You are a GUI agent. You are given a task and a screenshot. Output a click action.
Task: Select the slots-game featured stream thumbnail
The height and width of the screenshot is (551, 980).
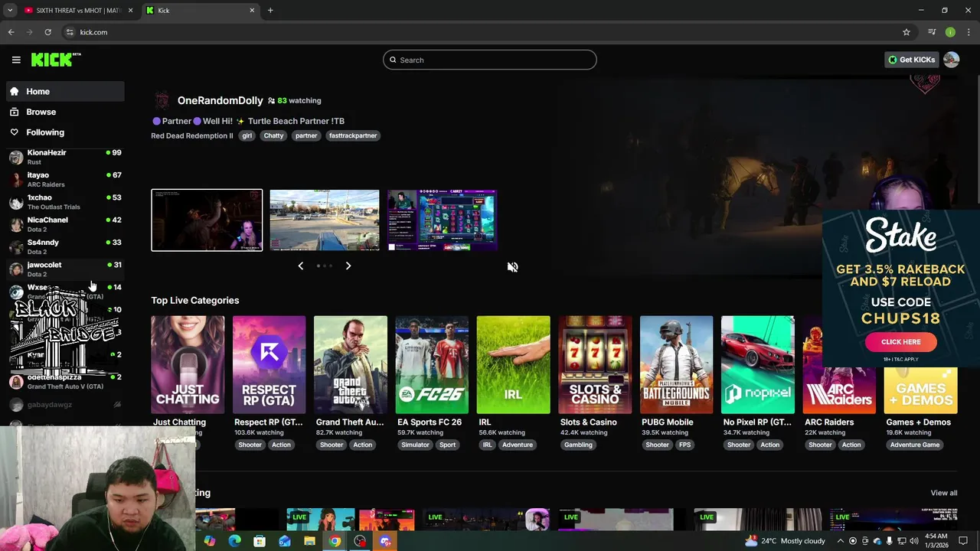443,220
